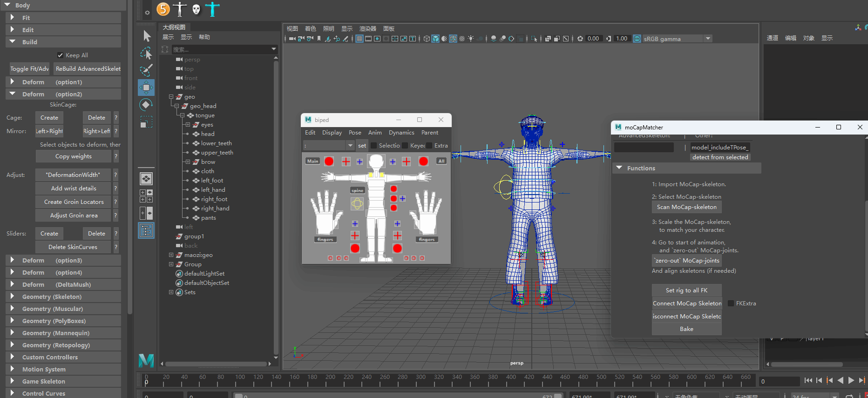Click the Scan MoCap-skeleton button

[686, 207]
